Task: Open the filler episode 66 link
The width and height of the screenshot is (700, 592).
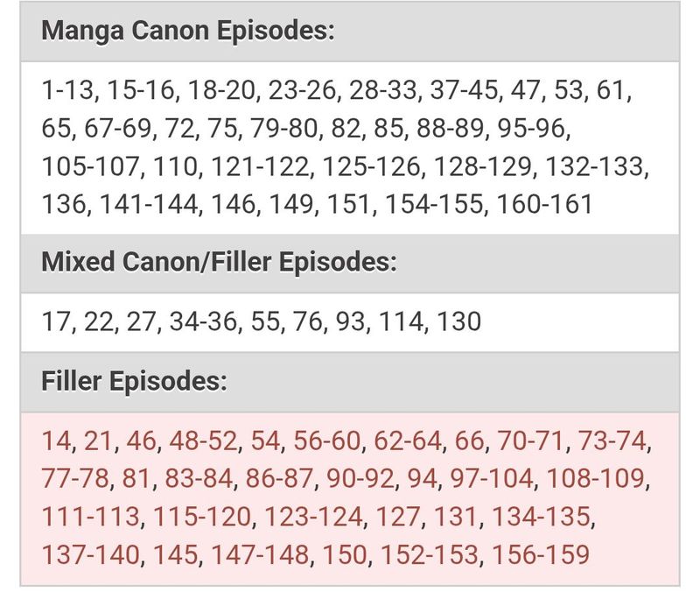Action: 469,440
